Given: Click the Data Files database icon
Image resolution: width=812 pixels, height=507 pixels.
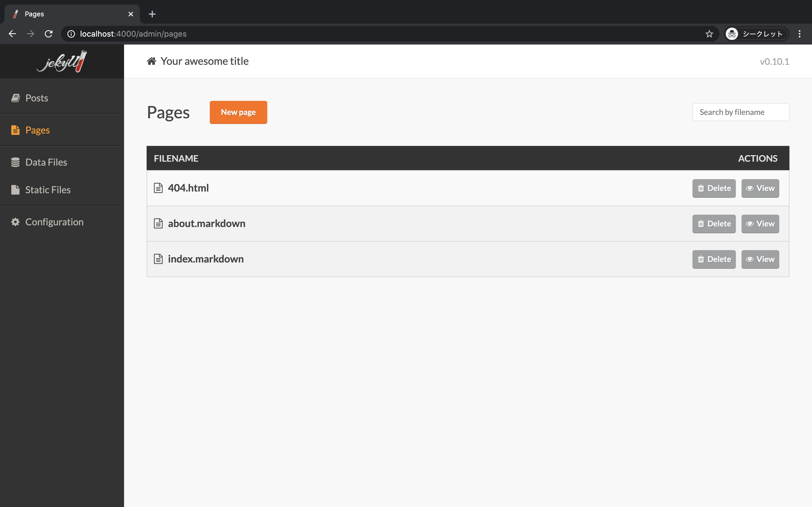Looking at the screenshot, I should coord(16,162).
